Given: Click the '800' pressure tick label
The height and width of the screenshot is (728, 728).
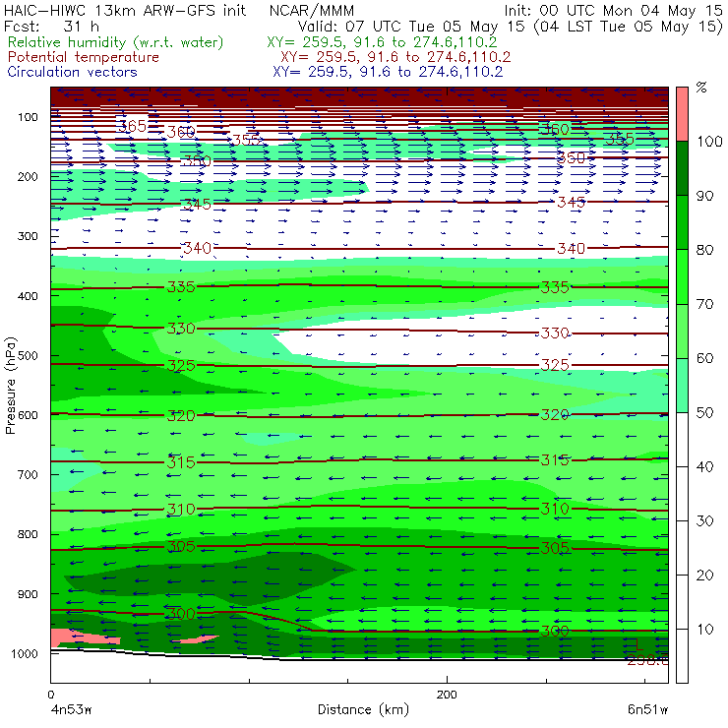Looking at the screenshot, I should point(28,534).
